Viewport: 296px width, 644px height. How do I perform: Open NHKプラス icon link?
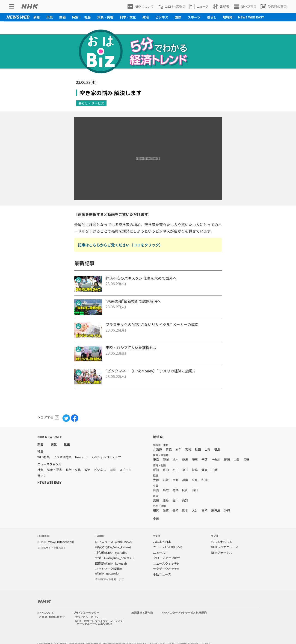245,6
